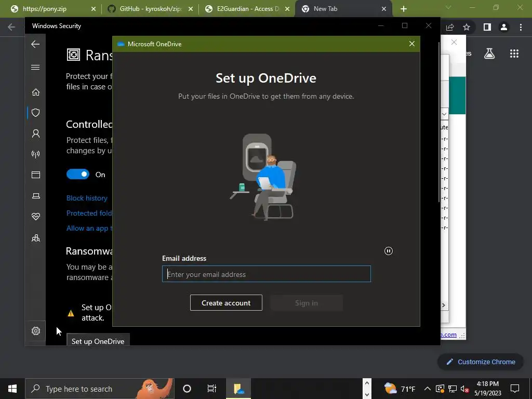Bookmark this page with star icon

click(x=467, y=27)
